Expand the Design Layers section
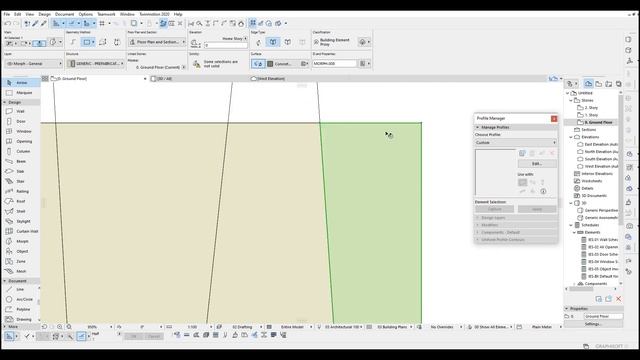The height and width of the screenshot is (360, 640). tap(516, 218)
